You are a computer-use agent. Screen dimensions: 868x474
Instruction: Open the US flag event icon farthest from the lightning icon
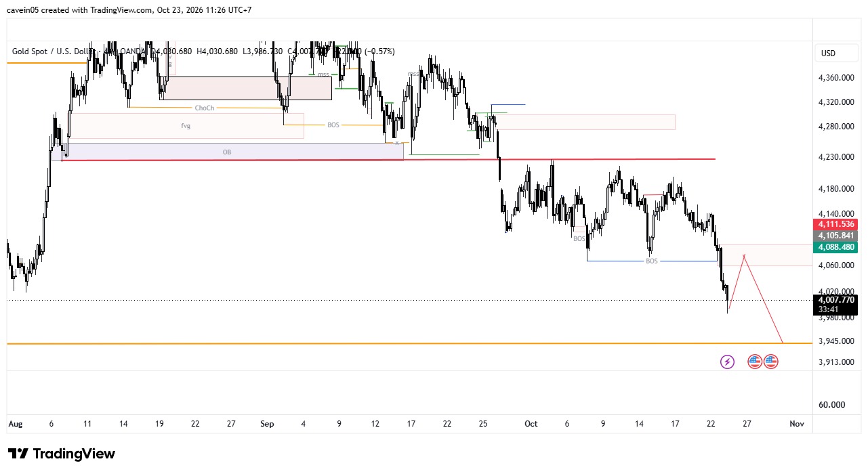click(x=771, y=362)
